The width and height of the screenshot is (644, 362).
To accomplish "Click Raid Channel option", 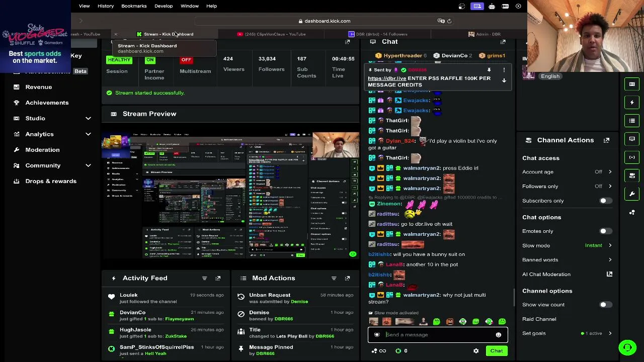I will (x=539, y=319).
